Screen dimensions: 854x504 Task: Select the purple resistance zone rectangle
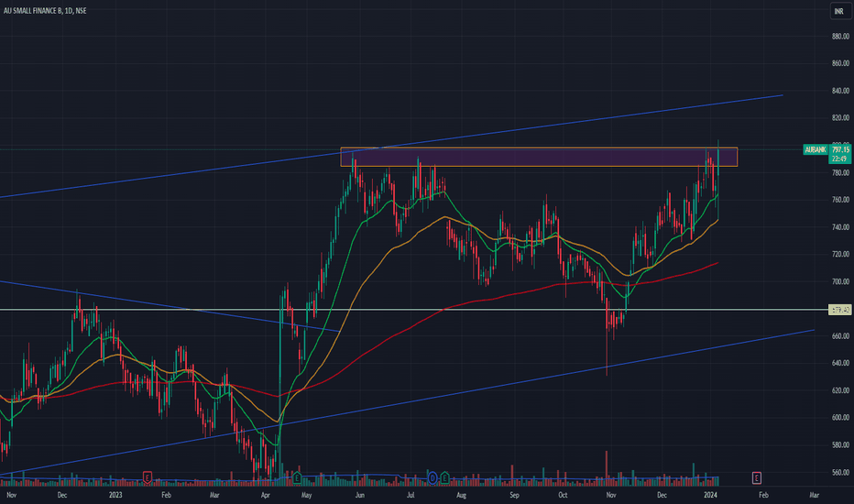click(x=539, y=157)
